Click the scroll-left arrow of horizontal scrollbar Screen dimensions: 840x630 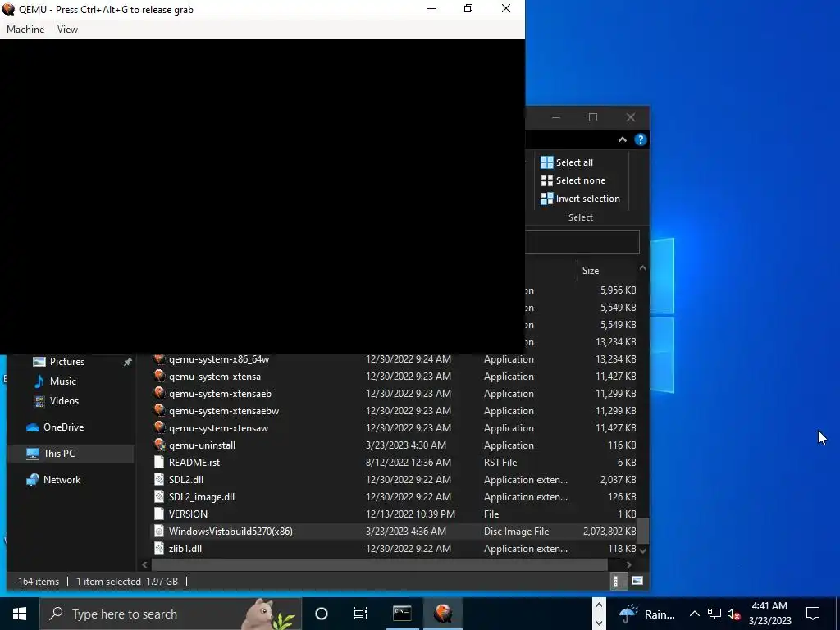click(144, 564)
